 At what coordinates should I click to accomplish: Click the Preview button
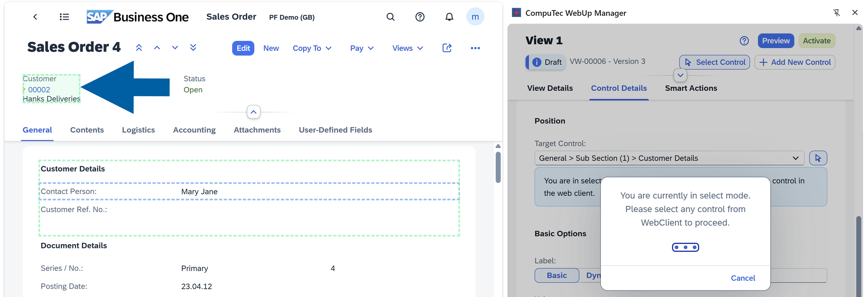776,41
